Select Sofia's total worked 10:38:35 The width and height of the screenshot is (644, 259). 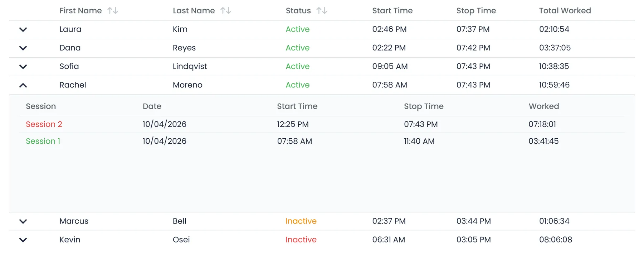pos(554,67)
